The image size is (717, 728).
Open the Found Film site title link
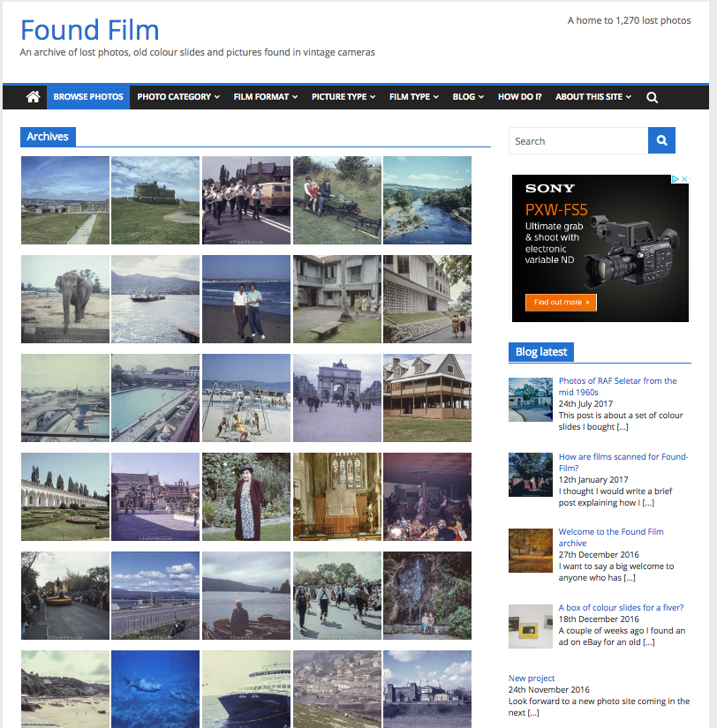click(90, 30)
